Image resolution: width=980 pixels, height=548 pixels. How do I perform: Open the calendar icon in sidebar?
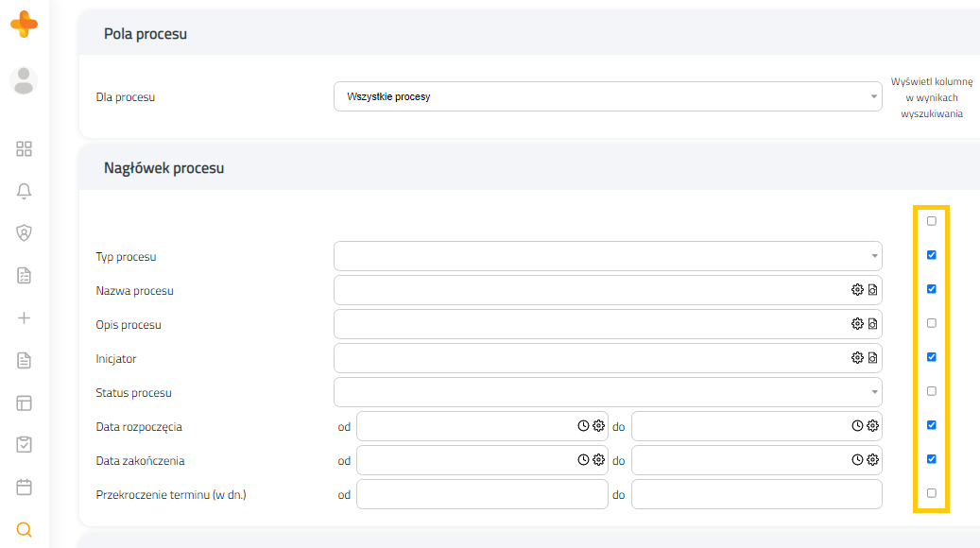coord(24,487)
